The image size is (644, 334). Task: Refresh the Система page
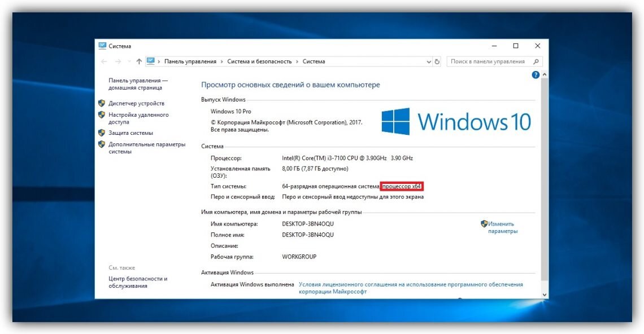click(x=437, y=61)
